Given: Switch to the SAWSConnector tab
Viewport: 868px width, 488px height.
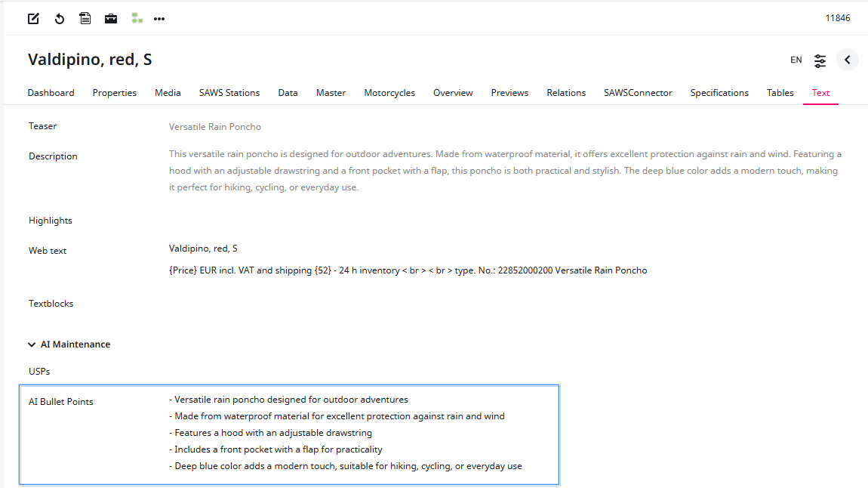Looking at the screenshot, I should coord(638,93).
